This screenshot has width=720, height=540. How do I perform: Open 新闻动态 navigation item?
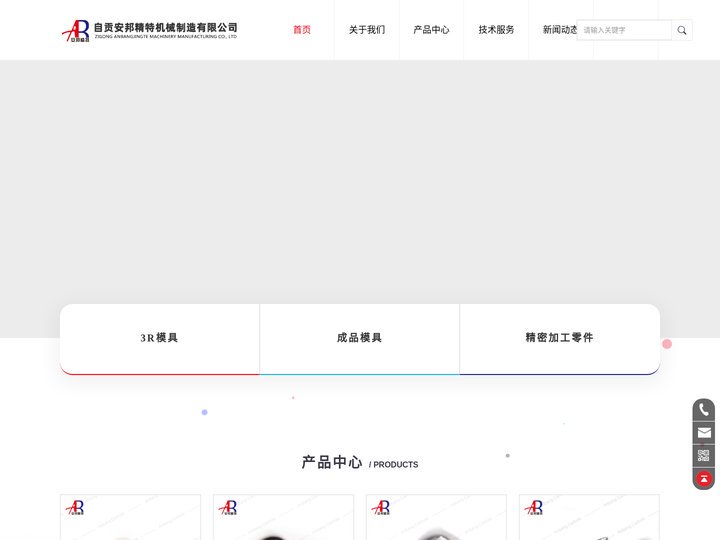click(559, 30)
